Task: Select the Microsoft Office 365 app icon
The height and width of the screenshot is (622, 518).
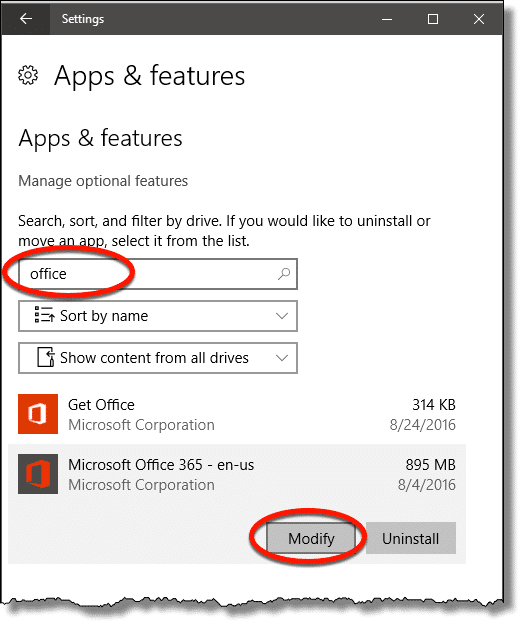Action: coord(38,474)
